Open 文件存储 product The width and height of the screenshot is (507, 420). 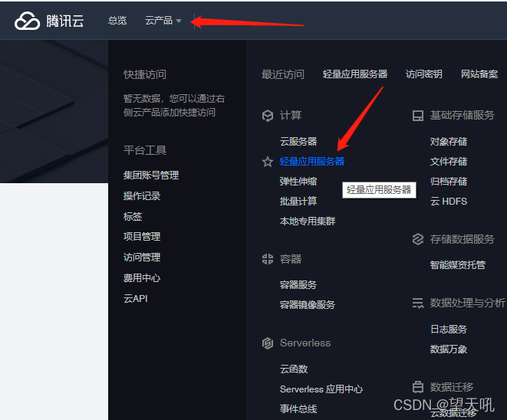pyautogui.click(x=449, y=162)
